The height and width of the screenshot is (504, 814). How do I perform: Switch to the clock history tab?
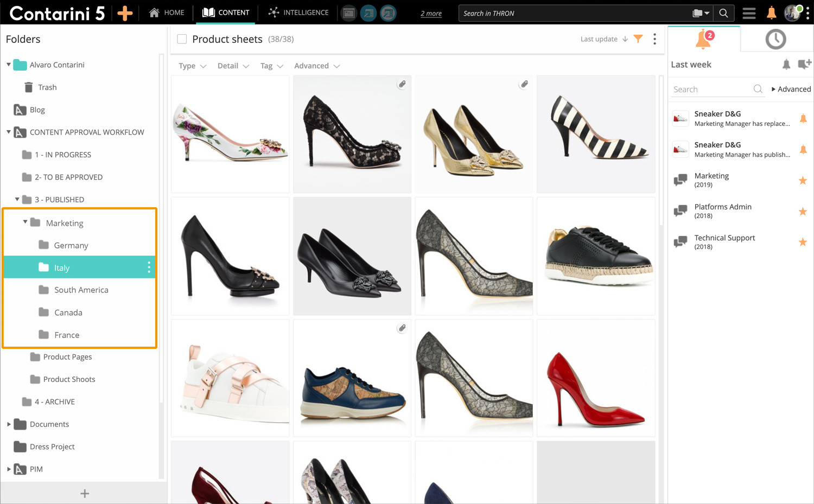775,39
